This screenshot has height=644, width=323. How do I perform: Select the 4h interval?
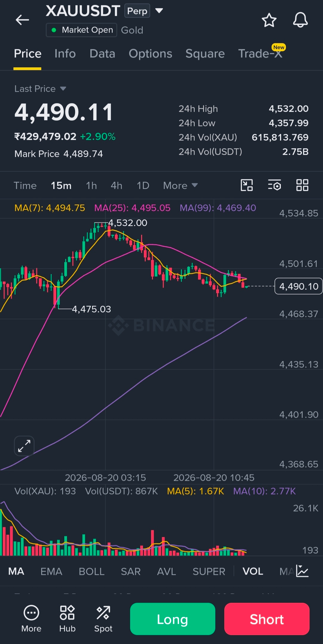pos(116,185)
